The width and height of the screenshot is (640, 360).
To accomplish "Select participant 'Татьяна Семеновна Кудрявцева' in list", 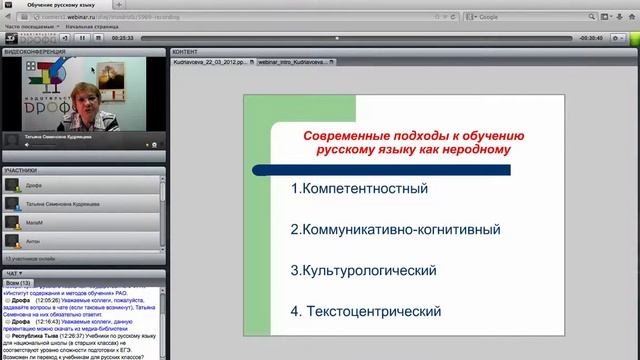I will [81, 204].
